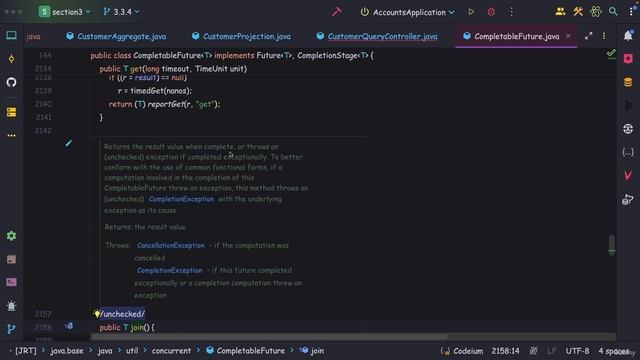Open more run actions menu
This screenshot has width=640, height=360.
point(511,12)
